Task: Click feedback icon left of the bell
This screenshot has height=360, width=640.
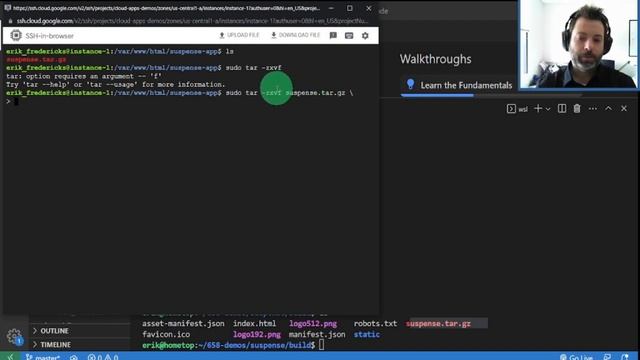Action: [x=607, y=358]
